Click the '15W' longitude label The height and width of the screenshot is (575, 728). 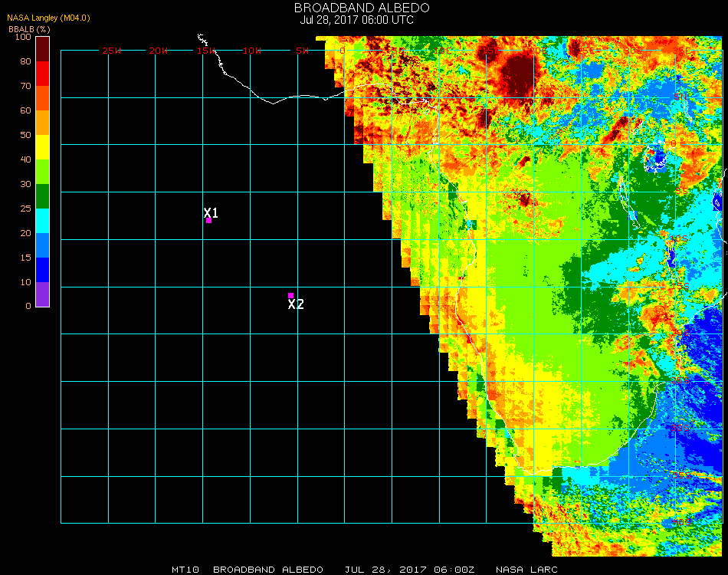205,51
